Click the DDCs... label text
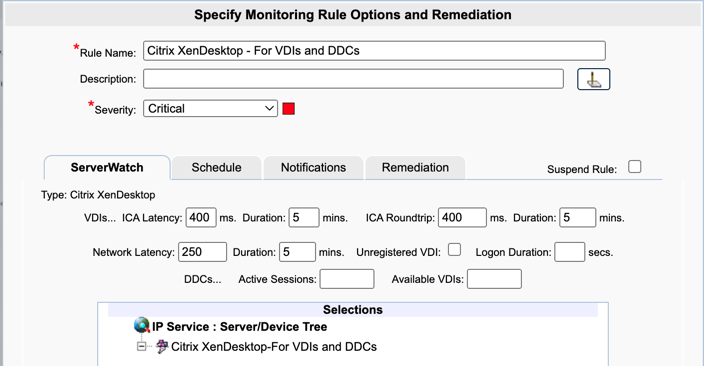The image size is (704, 366). [x=202, y=279]
